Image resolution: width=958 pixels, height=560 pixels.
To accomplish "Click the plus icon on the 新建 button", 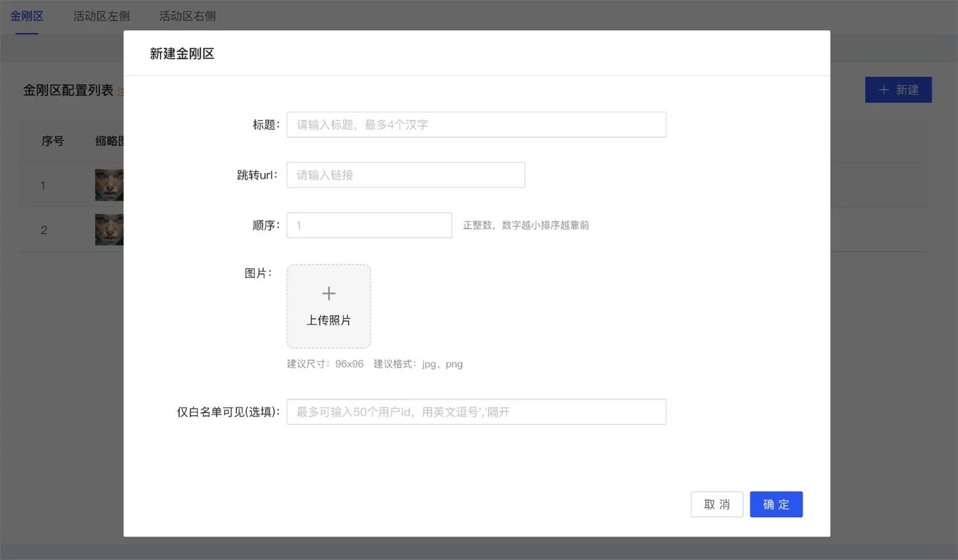I will (885, 89).
